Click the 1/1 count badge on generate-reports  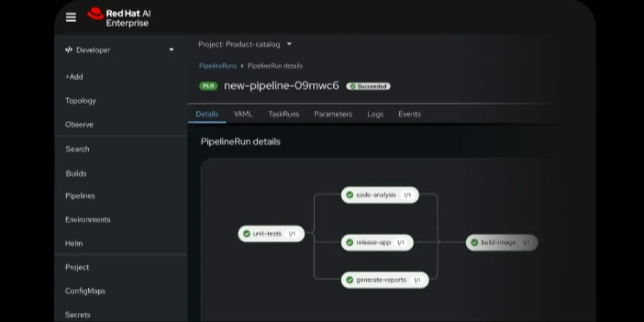[x=417, y=280]
